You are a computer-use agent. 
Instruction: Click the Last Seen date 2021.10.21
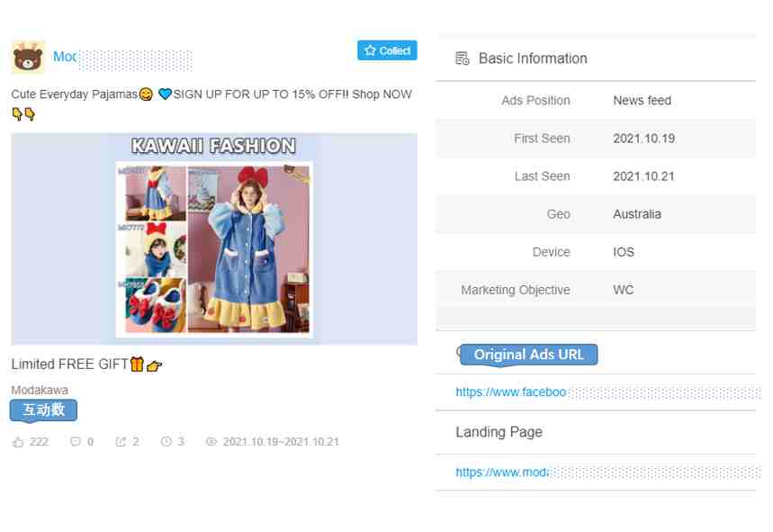(x=643, y=176)
